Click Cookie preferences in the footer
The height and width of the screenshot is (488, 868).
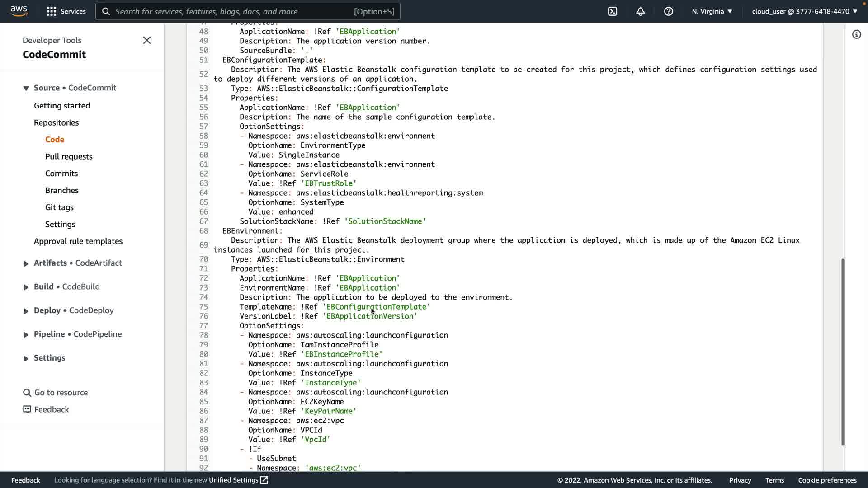click(x=827, y=480)
